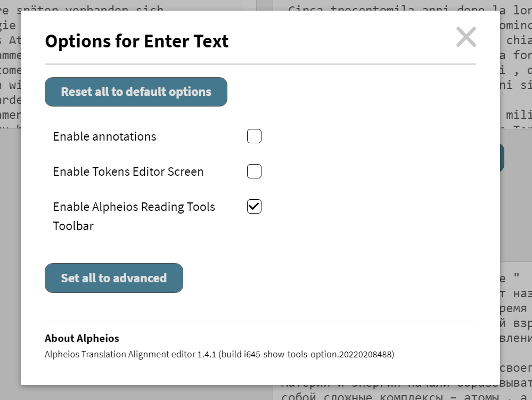Click Set all to advanced
Image resolution: width=532 pixels, height=400 pixels.
(113, 277)
